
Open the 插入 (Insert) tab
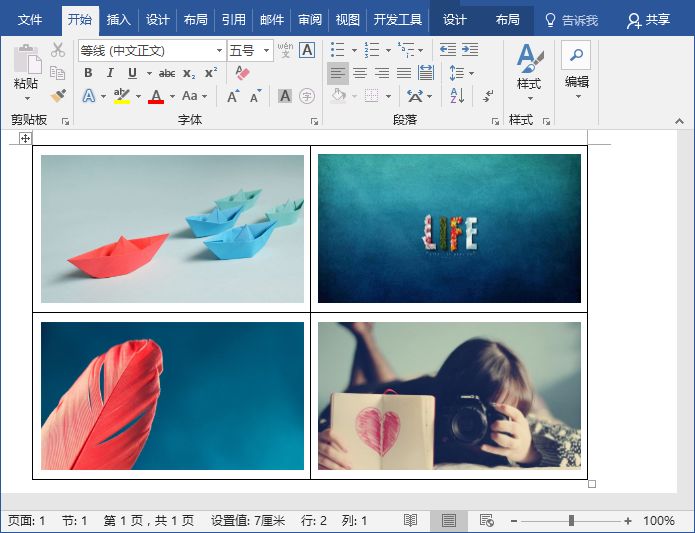point(118,19)
